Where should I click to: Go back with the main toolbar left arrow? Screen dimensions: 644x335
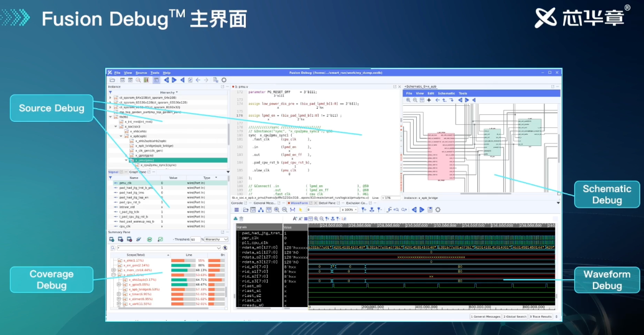click(x=198, y=80)
